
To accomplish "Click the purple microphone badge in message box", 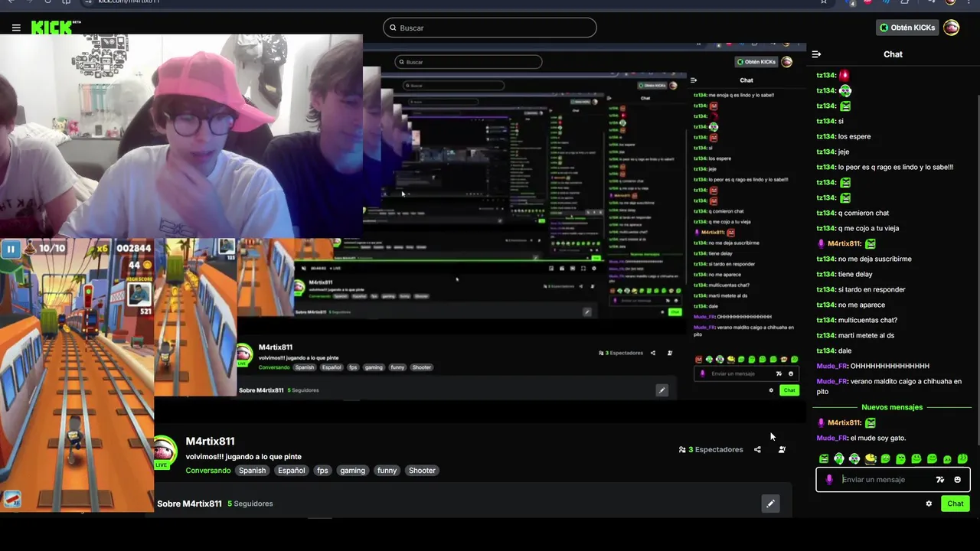I will (829, 480).
